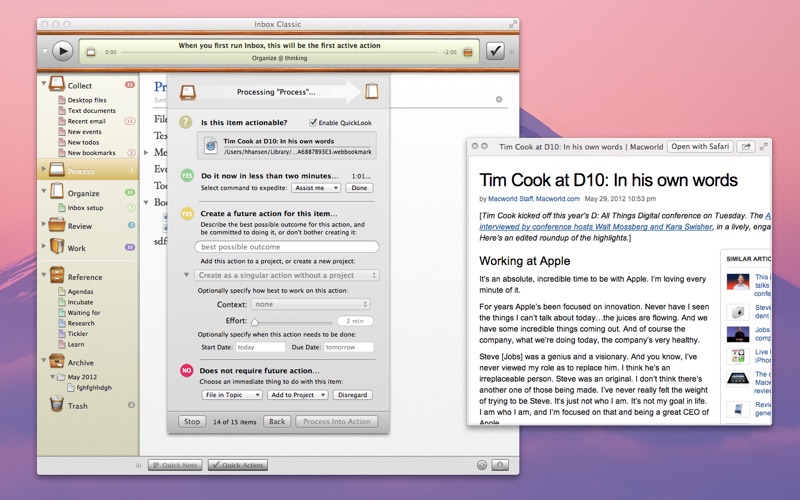Viewport: 800px width, 500px height.
Task: Select Desktop files in sidebar
Action: click(87, 100)
